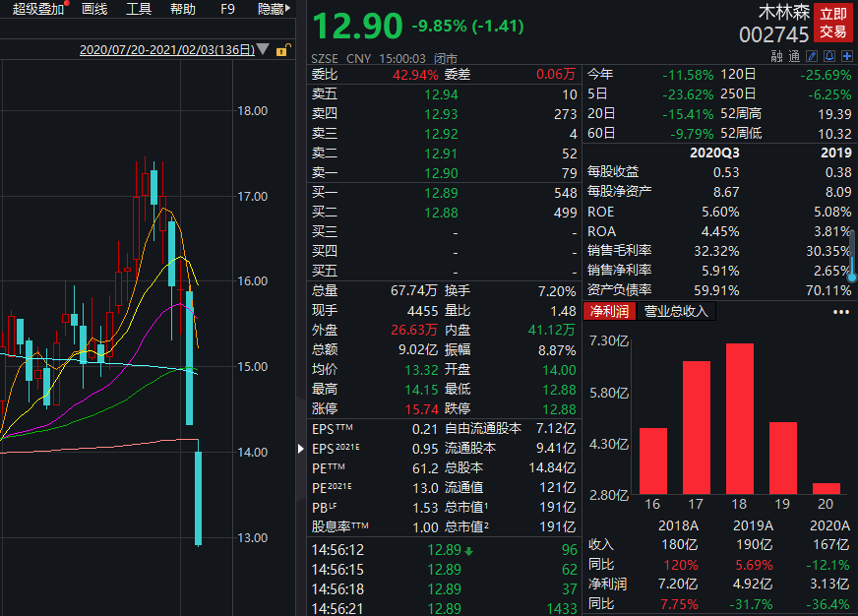The width and height of the screenshot is (858, 616).
Task: Open the 画线 drawing menu
Action: click(94, 9)
